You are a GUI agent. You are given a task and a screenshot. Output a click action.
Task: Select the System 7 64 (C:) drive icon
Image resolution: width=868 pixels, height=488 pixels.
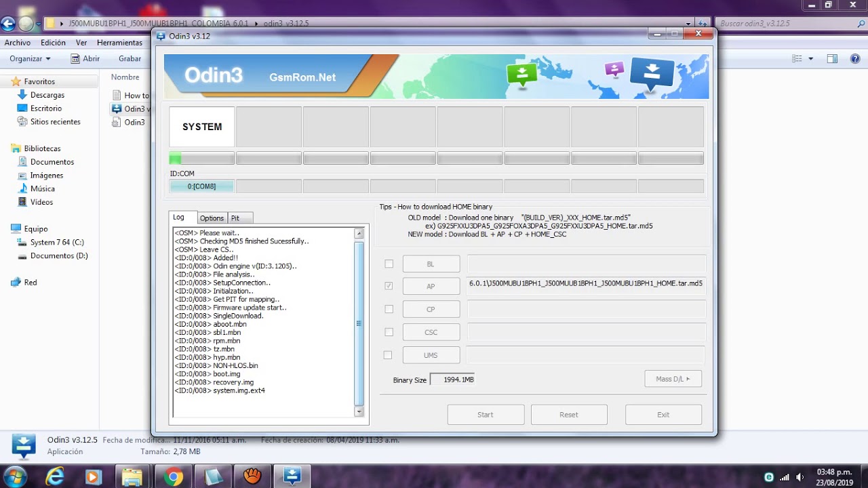22,242
